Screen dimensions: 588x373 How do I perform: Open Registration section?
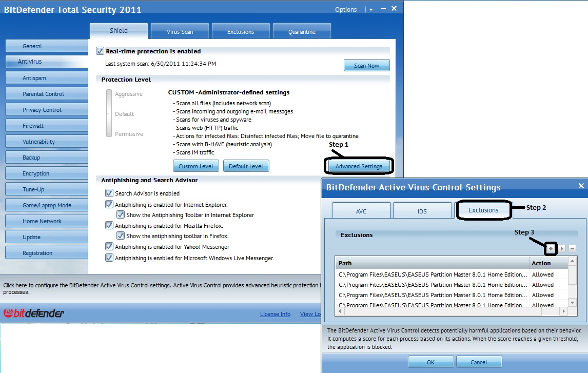pyautogui.click(x=47, y=253)
